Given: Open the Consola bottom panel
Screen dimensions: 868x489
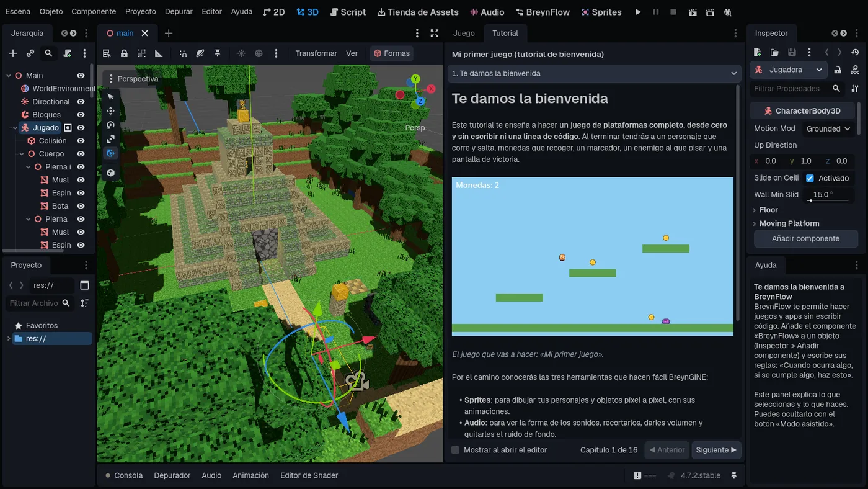Looking at the screenshot, I should pos(124,475).
